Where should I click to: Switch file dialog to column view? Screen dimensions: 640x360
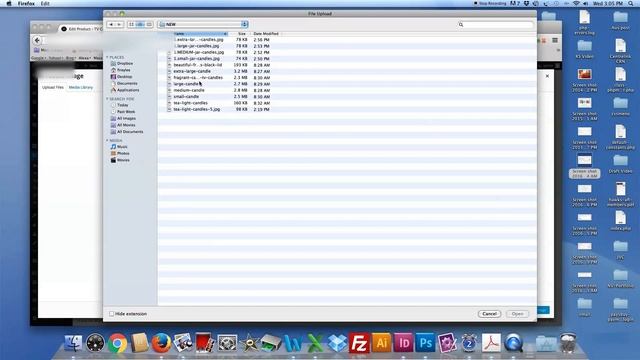click(x=149, y=24)
